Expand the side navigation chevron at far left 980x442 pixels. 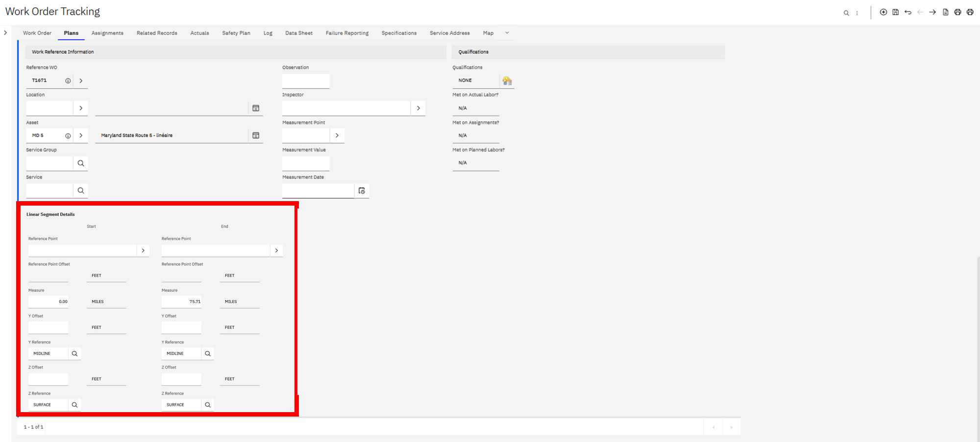coord(5,33)
